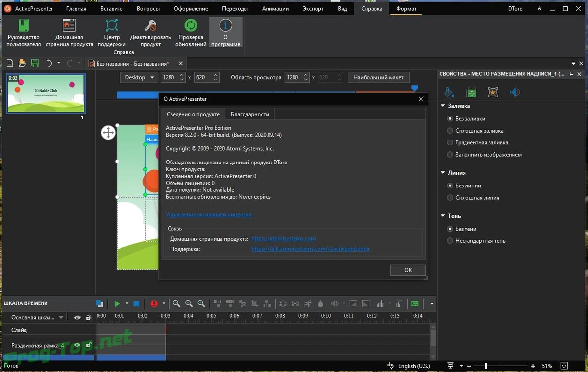
Task: Click the move handle on canvas
Action: tap(108, 133)
